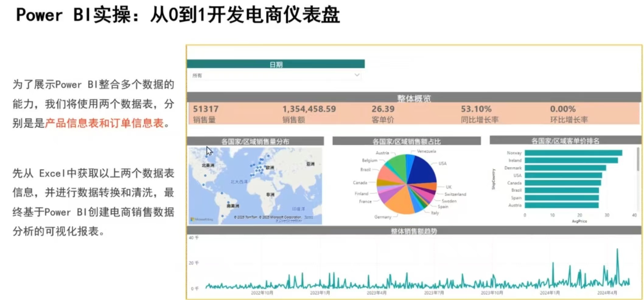Click the France label on the pie chart
644x300 pixels.
click(365, 201)
